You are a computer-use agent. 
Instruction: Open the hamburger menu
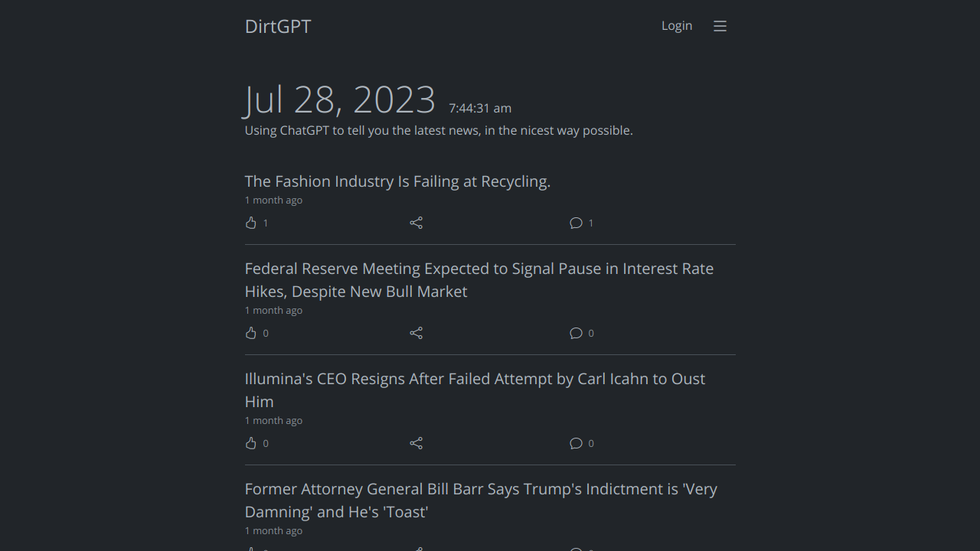720,26
